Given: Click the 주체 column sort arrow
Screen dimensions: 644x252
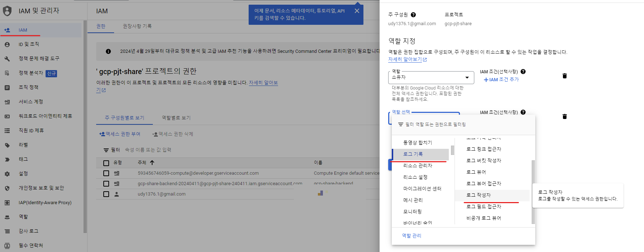Looking at the screenshot, I should (x=152, y=163).
